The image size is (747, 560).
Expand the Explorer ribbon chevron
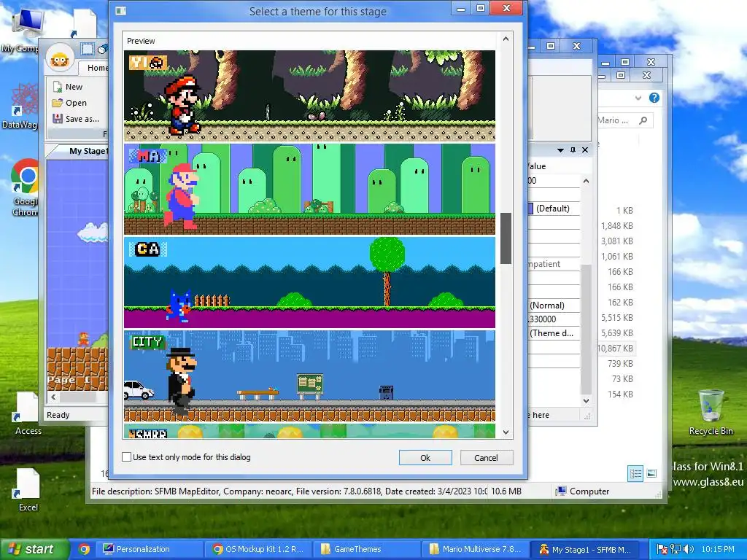tap(638, 98)
